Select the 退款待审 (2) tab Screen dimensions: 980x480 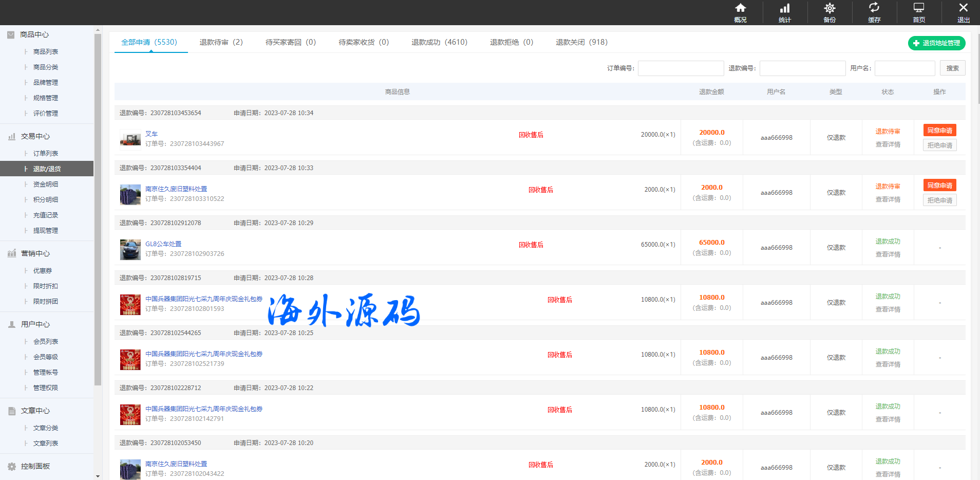(x=221, y=42)
